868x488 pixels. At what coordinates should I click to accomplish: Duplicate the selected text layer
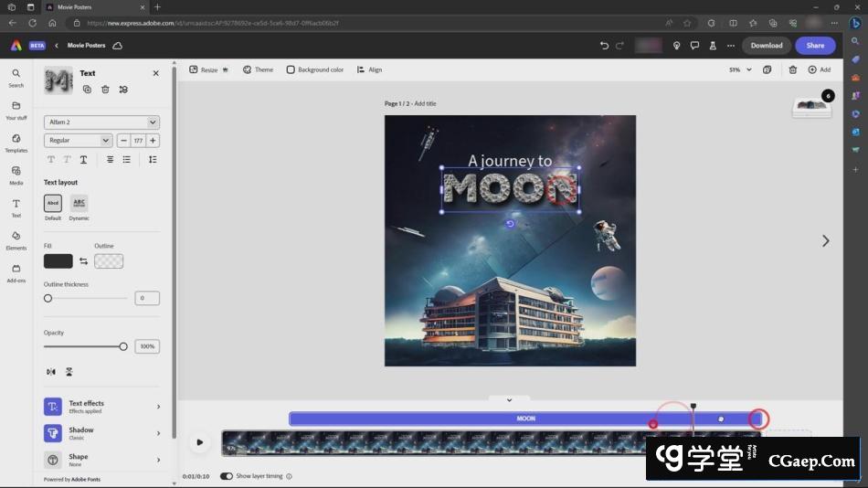pos(87,90)
